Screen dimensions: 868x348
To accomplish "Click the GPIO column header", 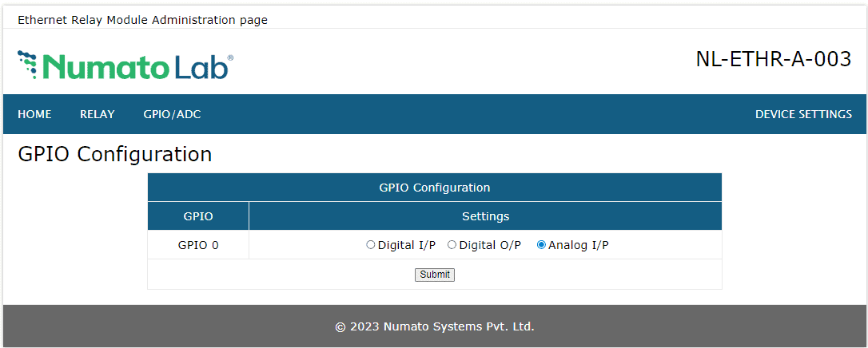I will pyautogui.click(x=198, y=216).
